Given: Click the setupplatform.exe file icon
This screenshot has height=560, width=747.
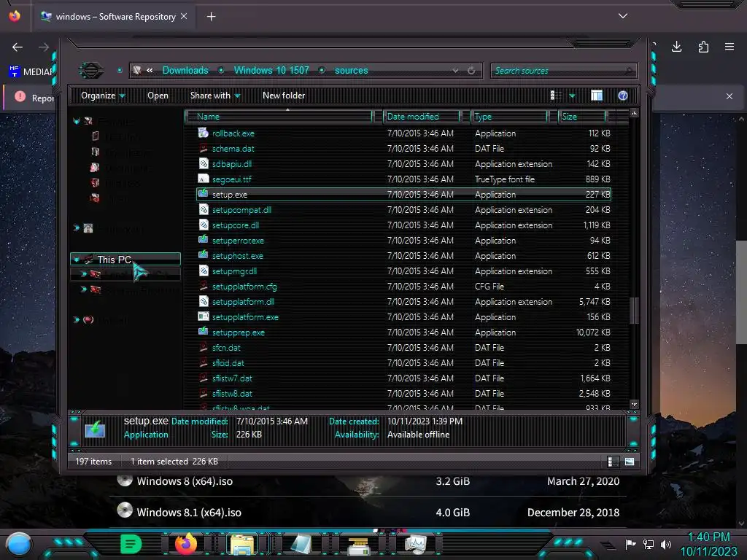Looking at the screenshot, I should coord(204,316).
